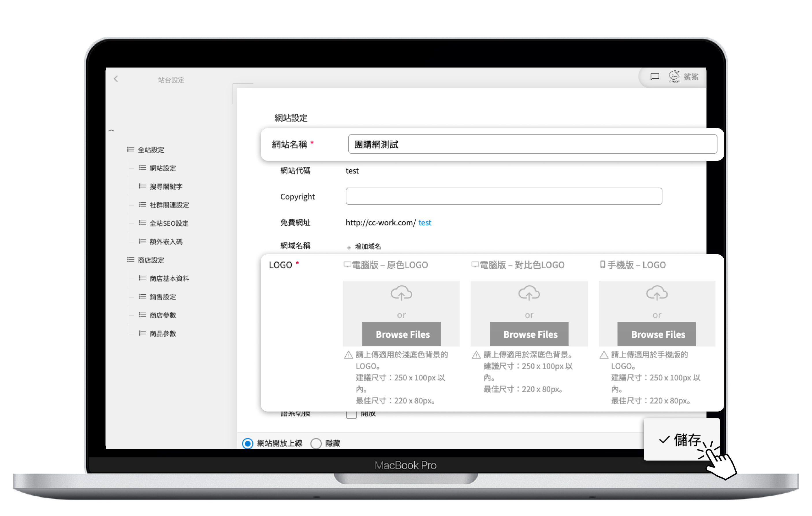This screenshot has height=516, width=812.
Task: Open the chat message icon
Action: click(x=655, y=76)
